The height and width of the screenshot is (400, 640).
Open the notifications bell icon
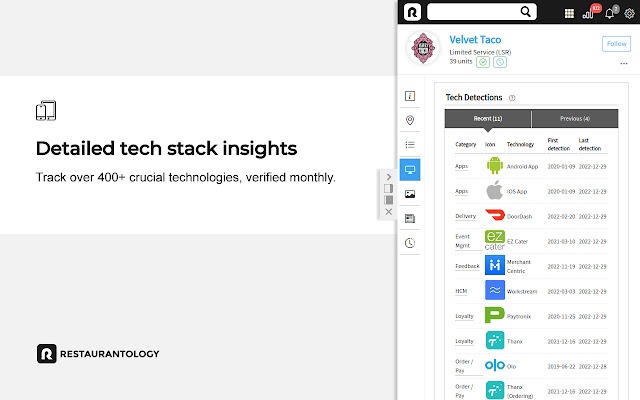click(x=609, y=13)
